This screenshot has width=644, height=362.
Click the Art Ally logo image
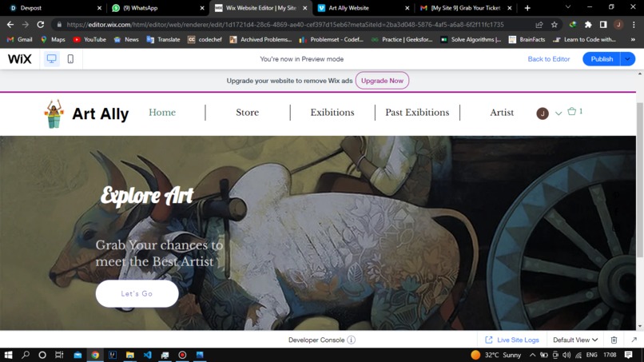point(54,113)
